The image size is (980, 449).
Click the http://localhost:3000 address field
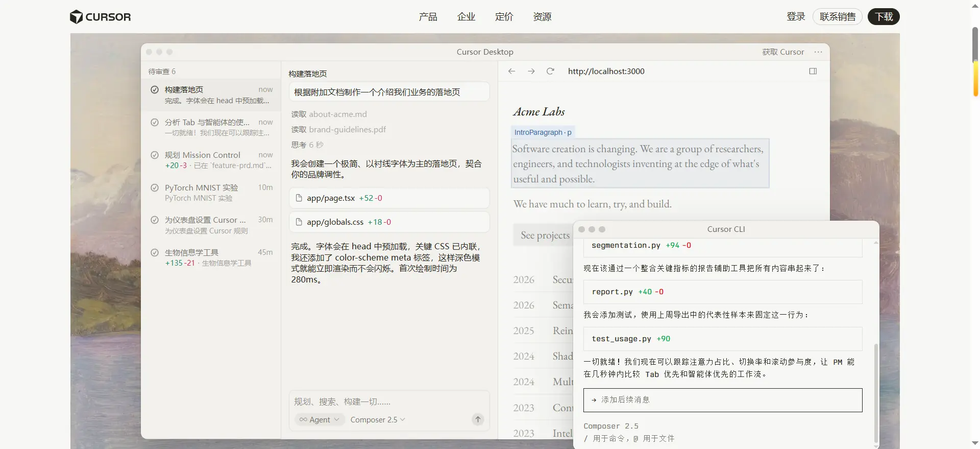(606, 71)
